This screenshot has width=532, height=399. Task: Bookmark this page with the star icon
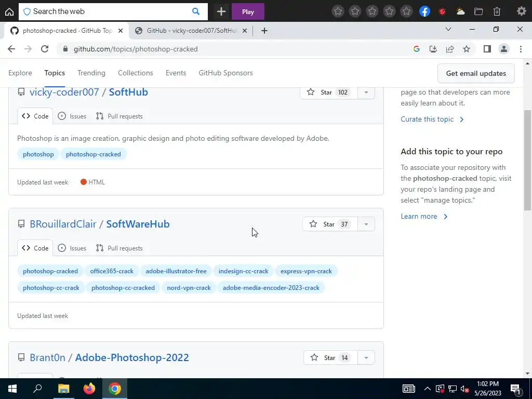pos(467,49)
